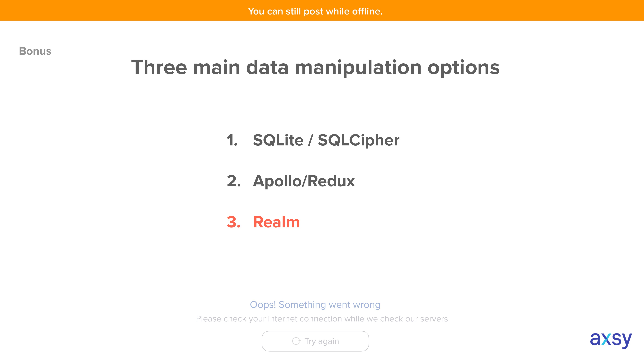Click the word Redux in the list
This screenshot has height=362, width=644.
331,181
